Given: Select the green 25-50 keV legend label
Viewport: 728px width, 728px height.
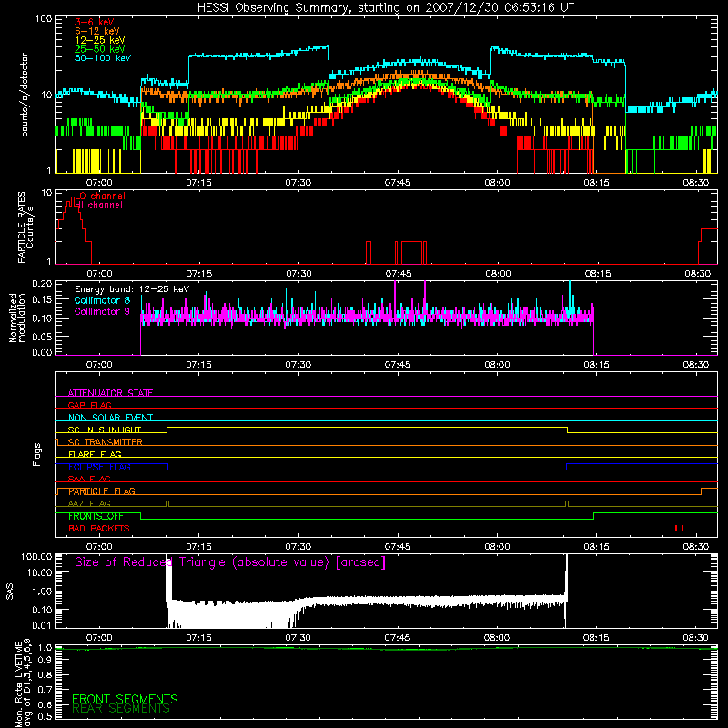Looking at the screenshot, I should 100,49.
